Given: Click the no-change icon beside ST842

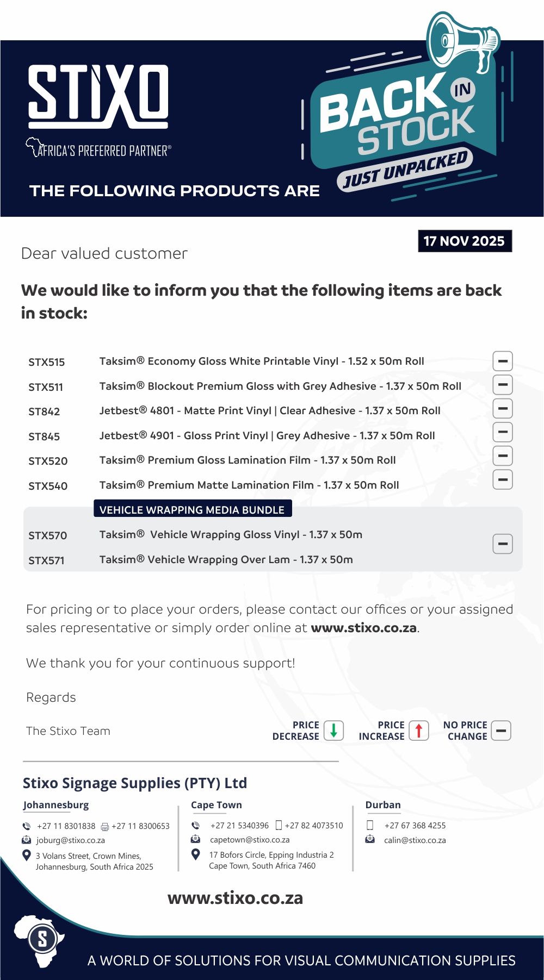Looking at the screenshot, I should pyautogui.click(x=503, y=409).
